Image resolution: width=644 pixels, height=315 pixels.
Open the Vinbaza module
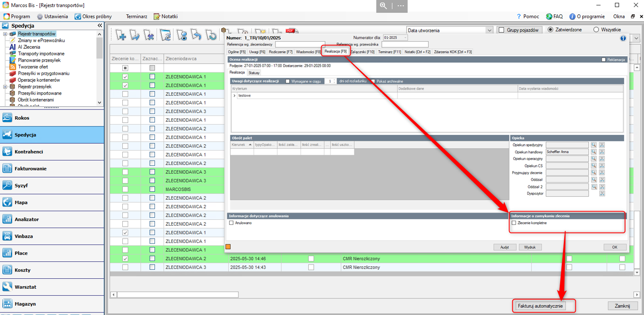(x=52, y=236)
